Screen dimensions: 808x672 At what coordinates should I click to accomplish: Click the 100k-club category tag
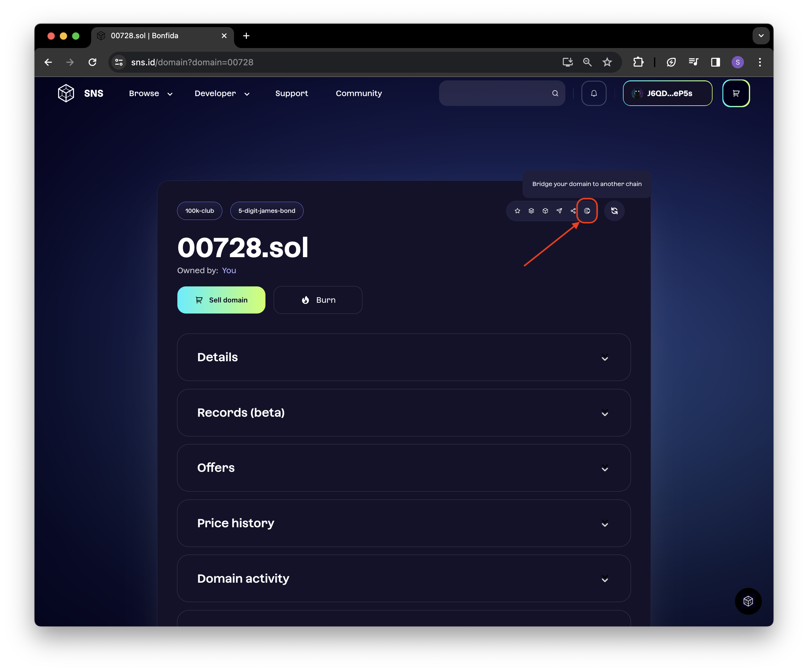click(x=199, y=211)
